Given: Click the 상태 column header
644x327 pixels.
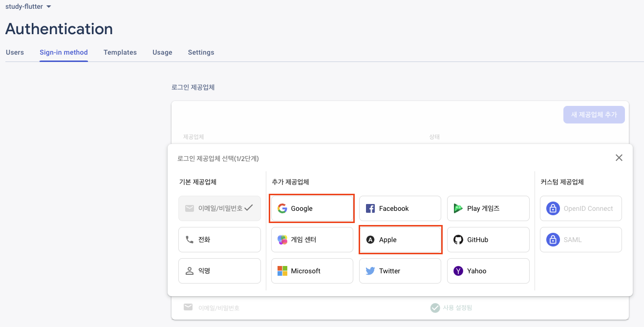Looking at the screenshot, I should click(x=434, y=137).
